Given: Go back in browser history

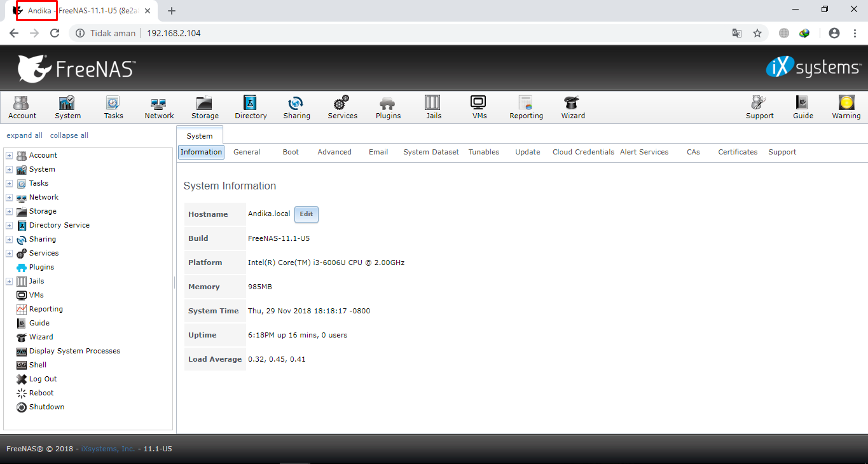Looking at the screenshot, I should [x=14, y=33].
